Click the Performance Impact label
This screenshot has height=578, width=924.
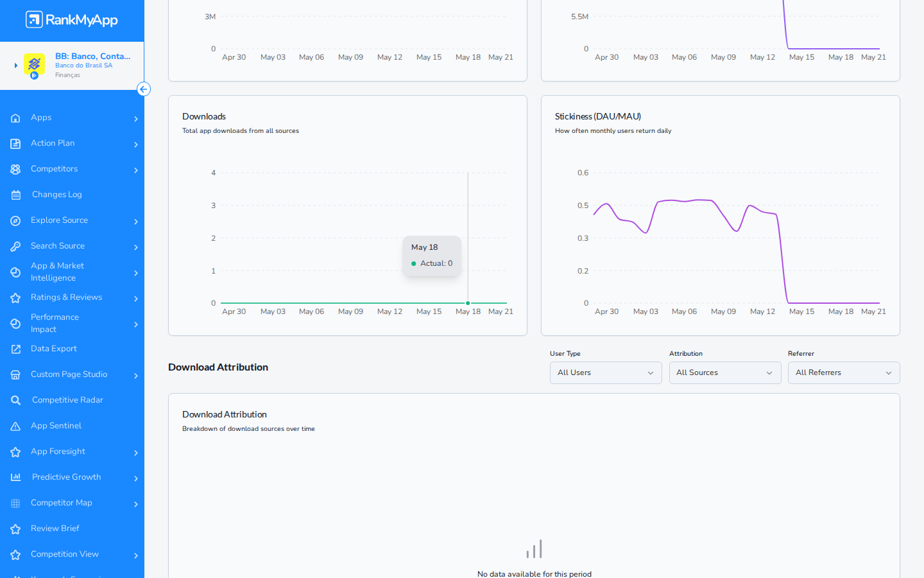pyautogui.click(x=55, y=323)
